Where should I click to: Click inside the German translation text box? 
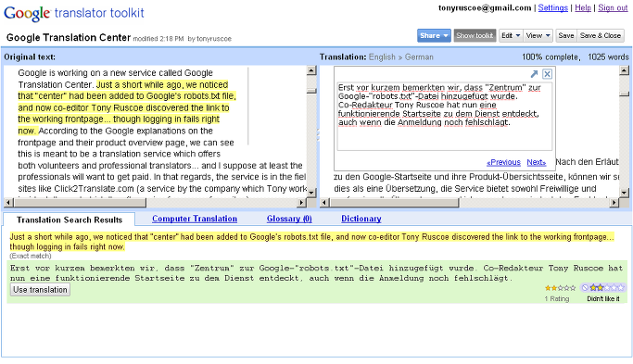[x=445, y=116]
